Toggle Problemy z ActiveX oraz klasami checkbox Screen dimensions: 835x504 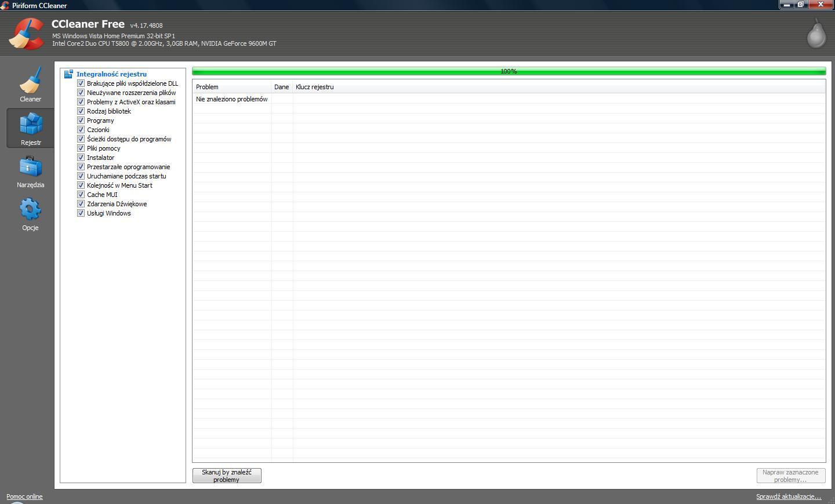pos(81,102)
